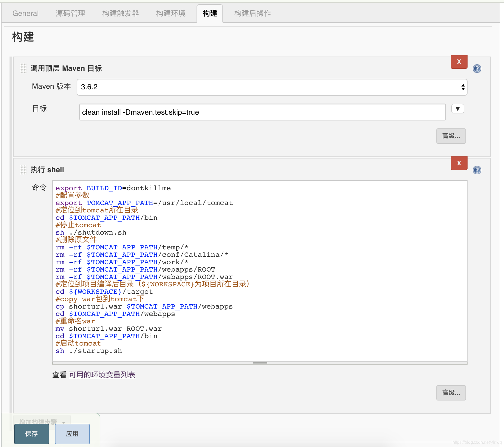Click 'export TOMCAT_APP_PATH=/usr/local/tomcat' line
Viewport: 504px width, 447px height.
point(144,203)
